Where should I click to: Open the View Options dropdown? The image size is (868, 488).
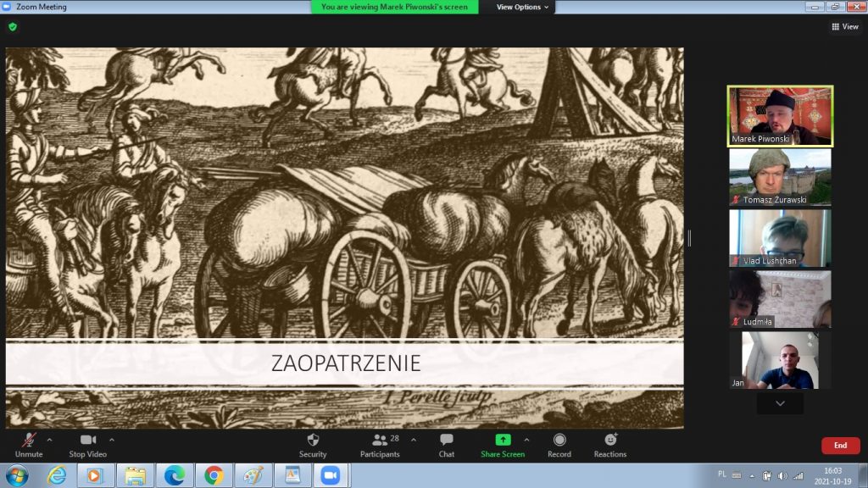pyautogui.click(x=522, y=7)
